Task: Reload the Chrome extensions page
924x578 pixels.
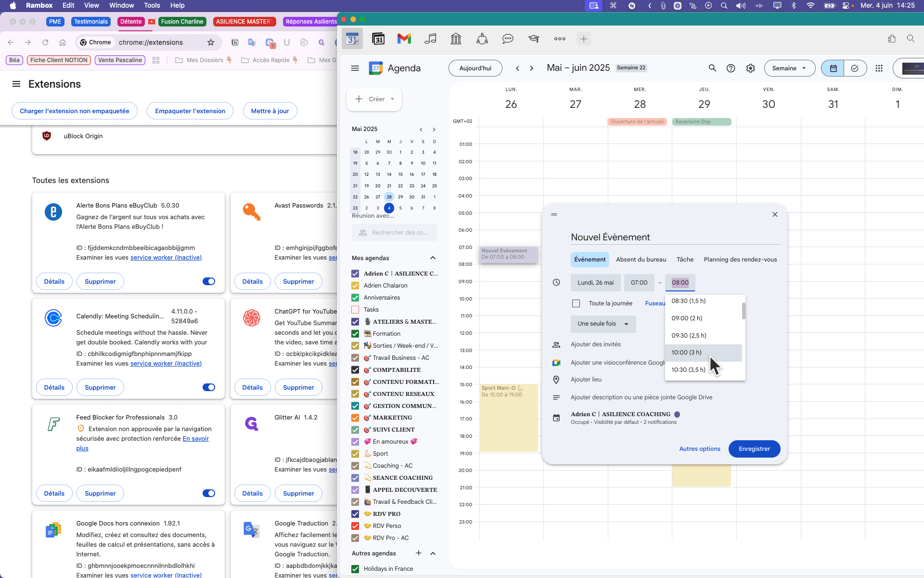Action: coord(45,42)
